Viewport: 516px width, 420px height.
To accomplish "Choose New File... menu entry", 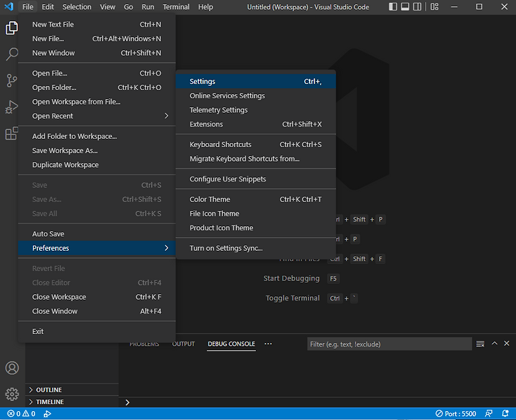I will (97, 38).
